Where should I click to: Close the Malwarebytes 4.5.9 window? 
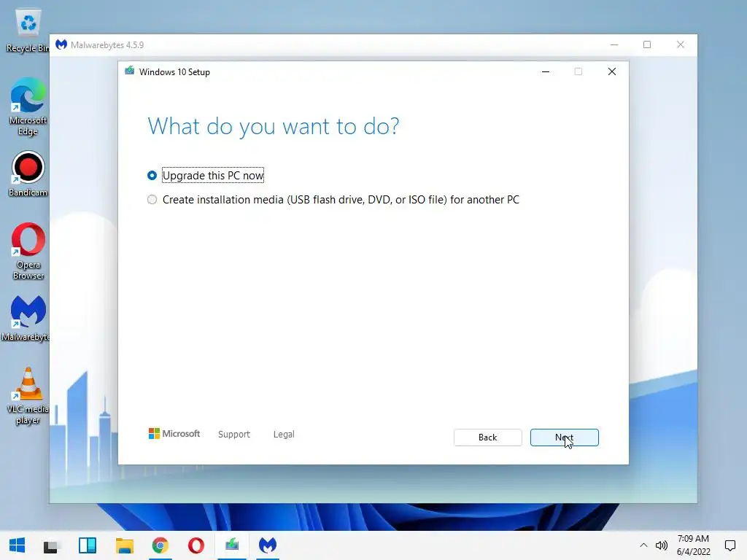point(681,44)
